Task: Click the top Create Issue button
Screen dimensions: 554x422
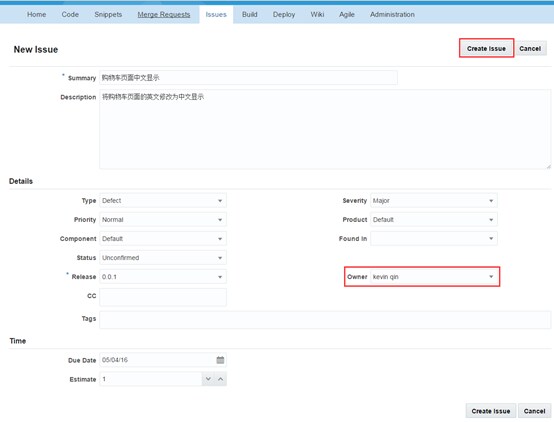Action: [486, 48]
